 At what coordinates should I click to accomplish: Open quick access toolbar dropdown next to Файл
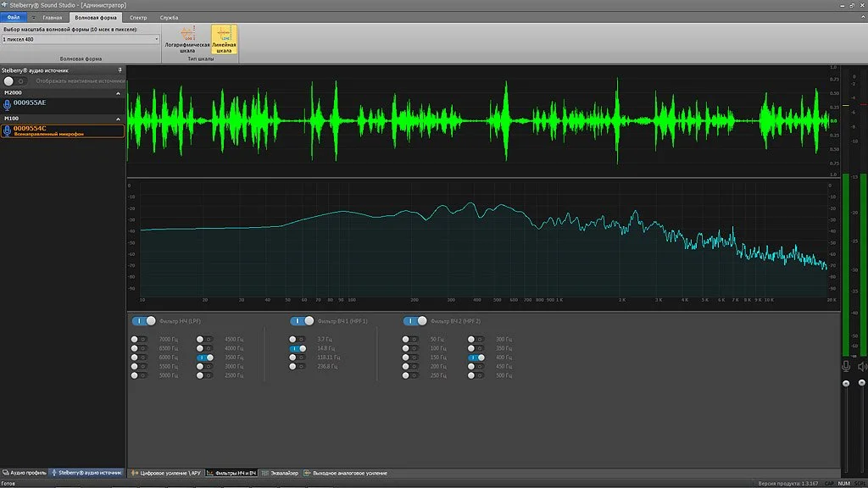(x=33, y=18)
